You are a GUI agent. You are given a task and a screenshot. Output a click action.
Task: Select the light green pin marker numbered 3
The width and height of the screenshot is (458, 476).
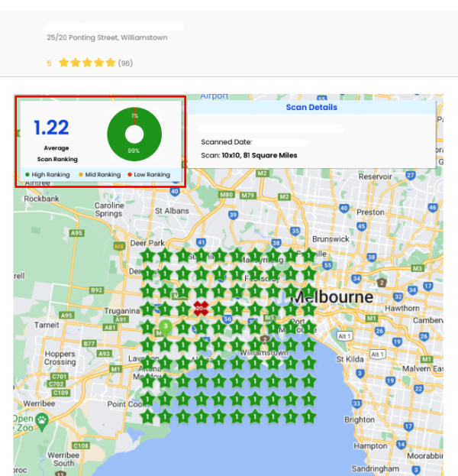click(166, 328)
